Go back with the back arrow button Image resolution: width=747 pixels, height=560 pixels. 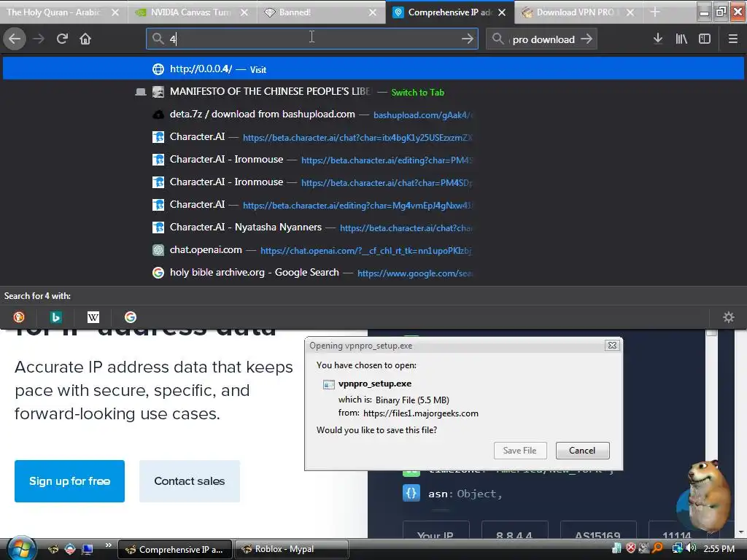coord(15,39)
